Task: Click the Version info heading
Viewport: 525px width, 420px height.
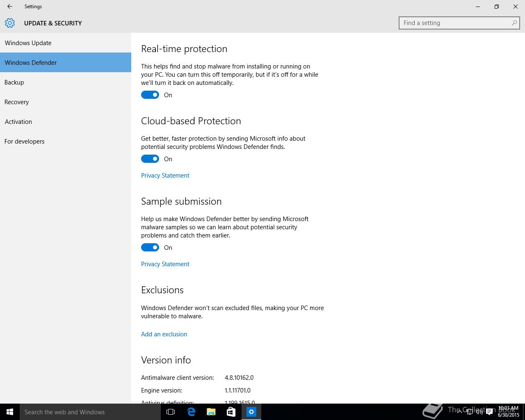Action: 166,360
